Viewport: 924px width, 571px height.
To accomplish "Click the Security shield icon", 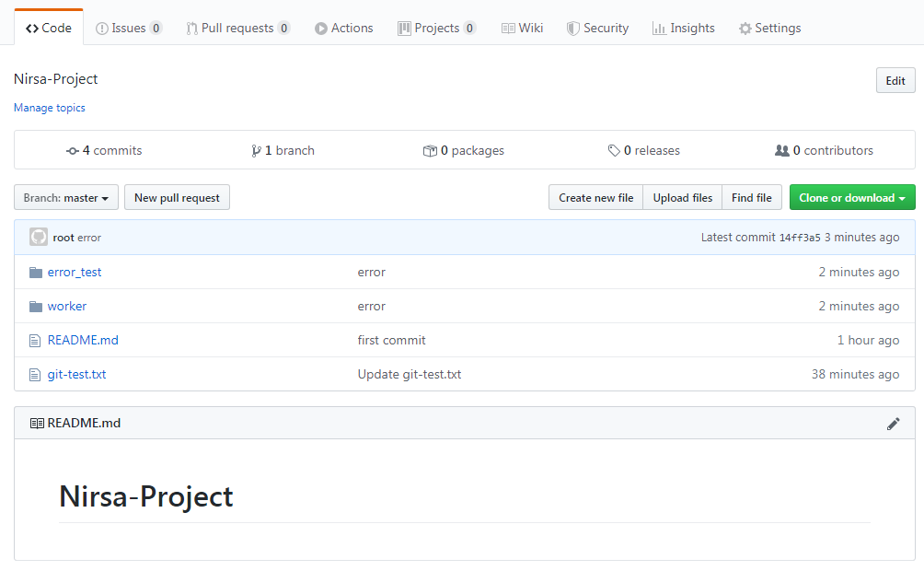I will [x=572, y=29].
